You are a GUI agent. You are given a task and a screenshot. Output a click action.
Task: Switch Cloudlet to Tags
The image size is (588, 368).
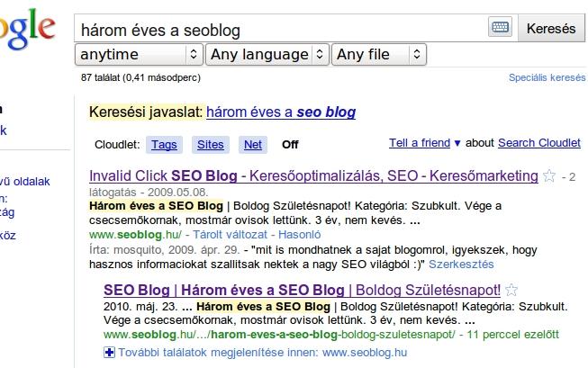[x=164, y=145]
